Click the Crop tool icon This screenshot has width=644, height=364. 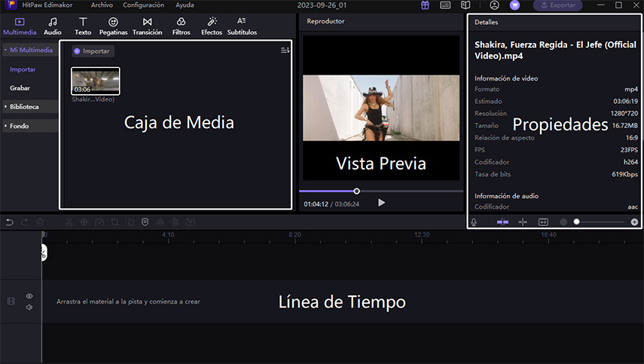[x=114, y=222]
